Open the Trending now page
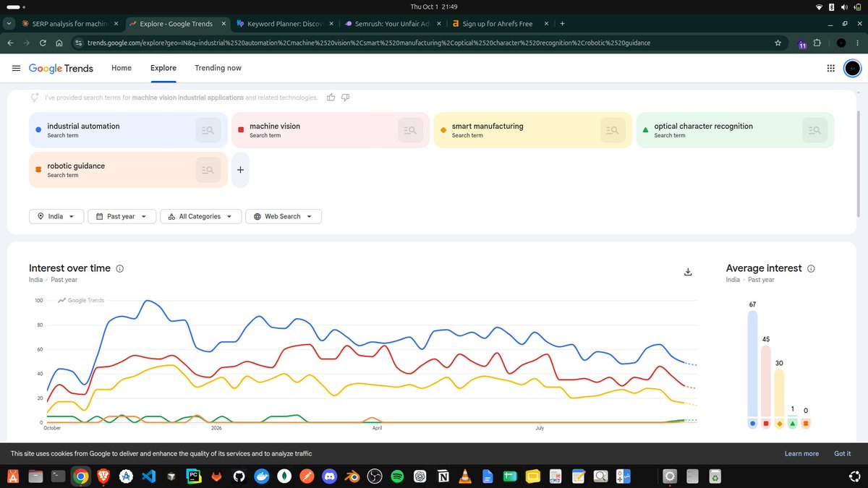This screenshot has width=868, height=488. tap(218, 68)
